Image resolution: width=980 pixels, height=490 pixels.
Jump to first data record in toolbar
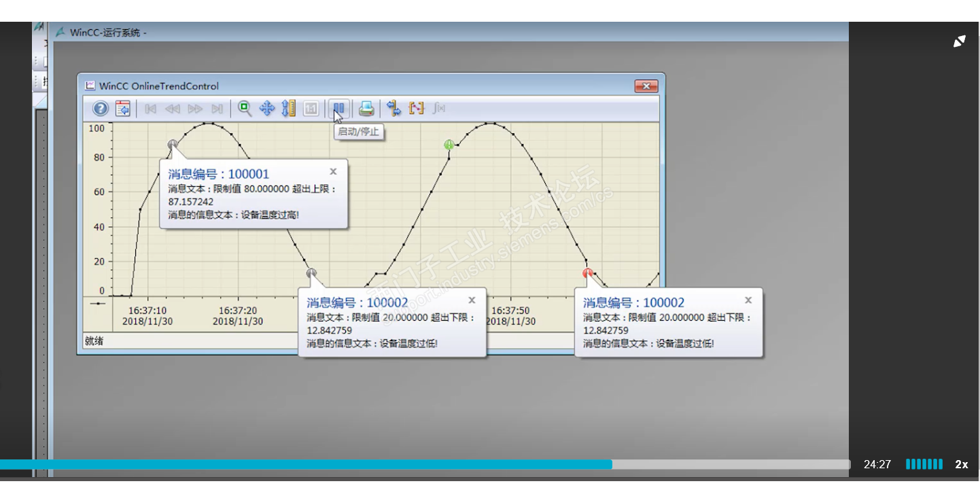(x=151, y=109)
